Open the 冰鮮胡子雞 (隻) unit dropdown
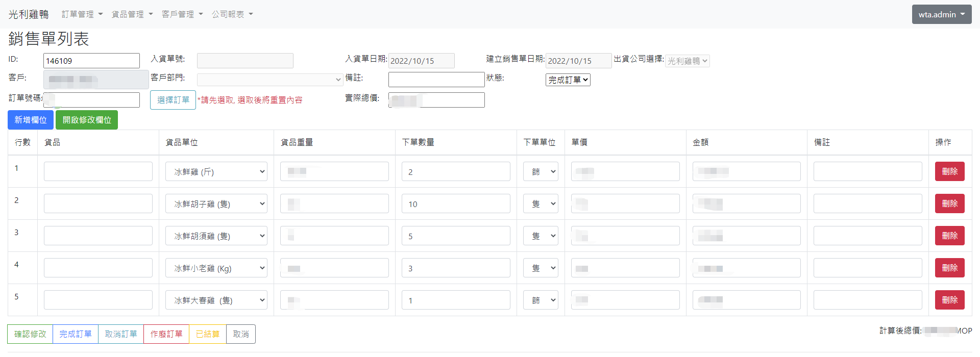Screen dimensions: 980x357 [216, 203]
